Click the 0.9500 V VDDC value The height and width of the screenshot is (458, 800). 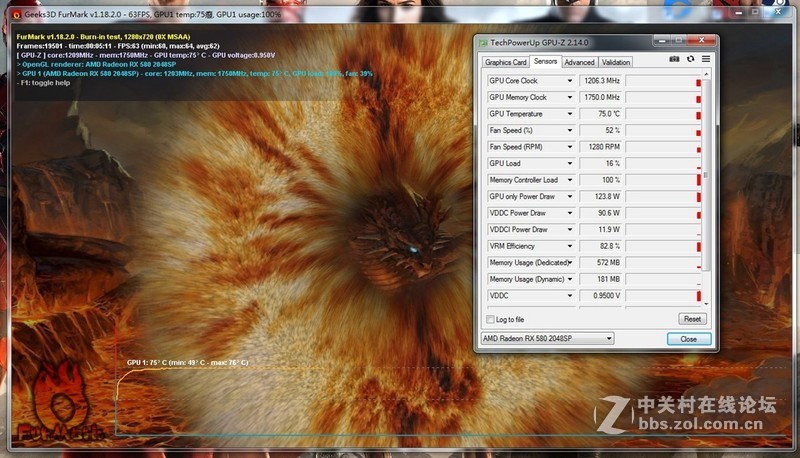601,296
